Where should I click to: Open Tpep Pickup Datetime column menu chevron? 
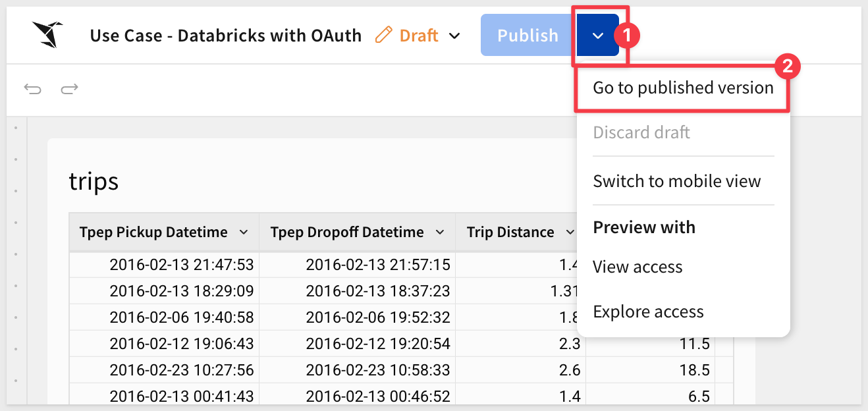tap(244, 233)
